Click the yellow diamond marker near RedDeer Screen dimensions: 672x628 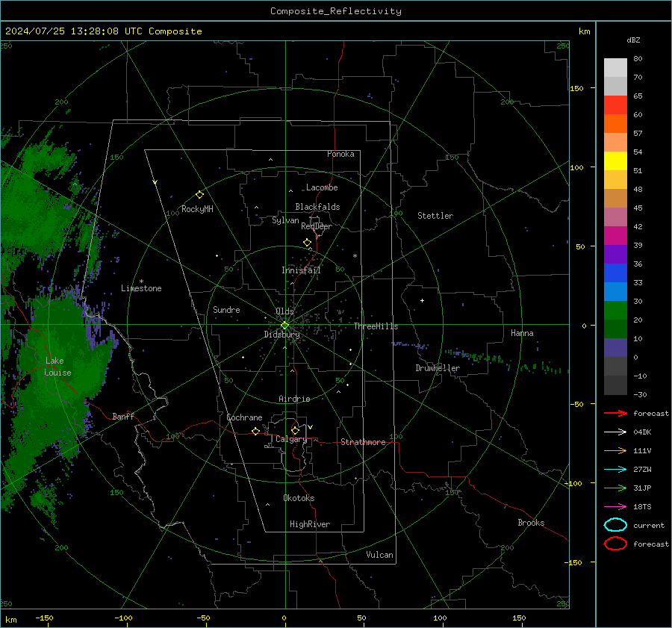click(307, 243)
